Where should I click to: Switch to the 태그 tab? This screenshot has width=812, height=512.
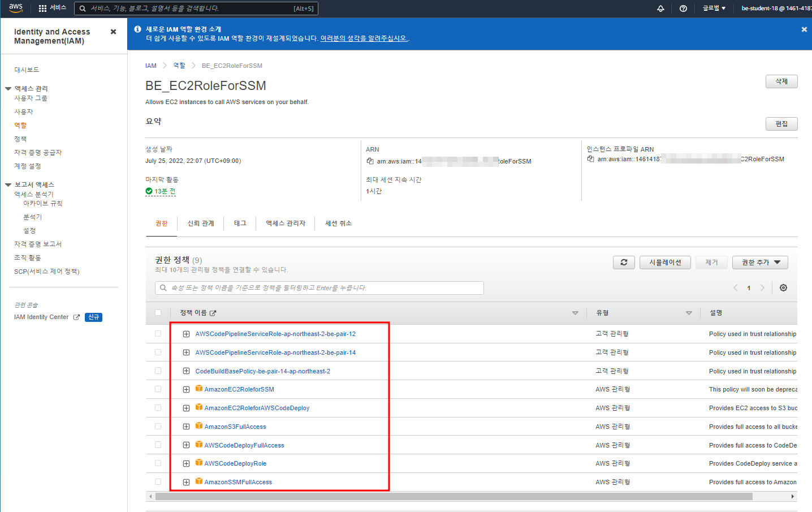click(x=240, y=223)
